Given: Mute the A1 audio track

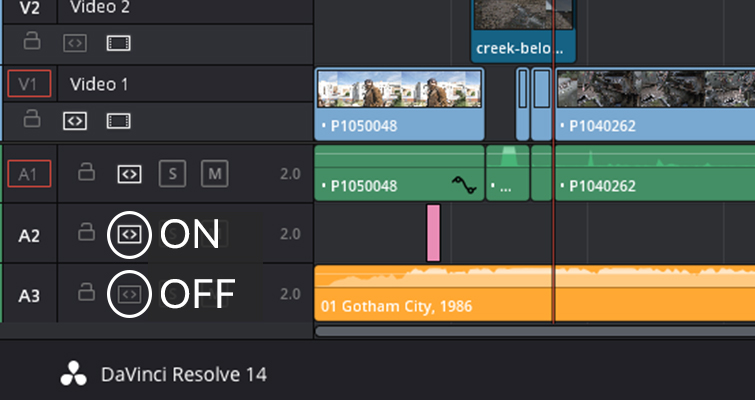Looking at the screenshot, I should pyautogui.click(x=214, y=174).
